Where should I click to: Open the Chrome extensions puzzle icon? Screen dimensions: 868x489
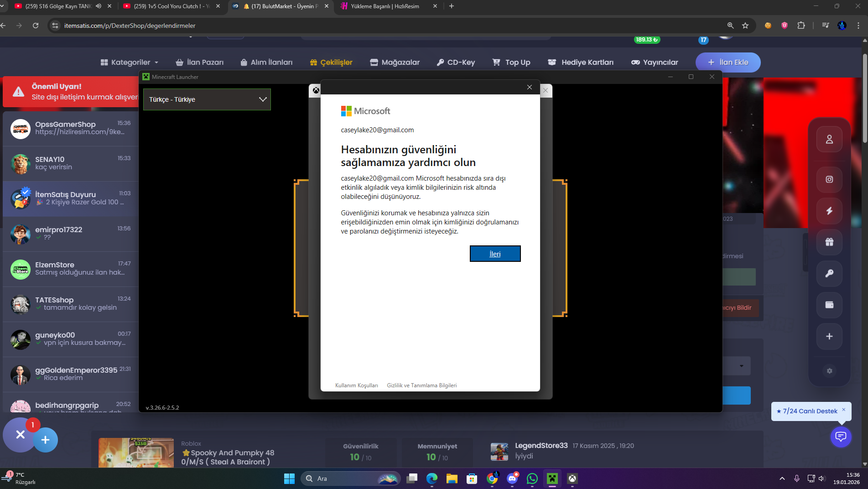pos(801,26)
